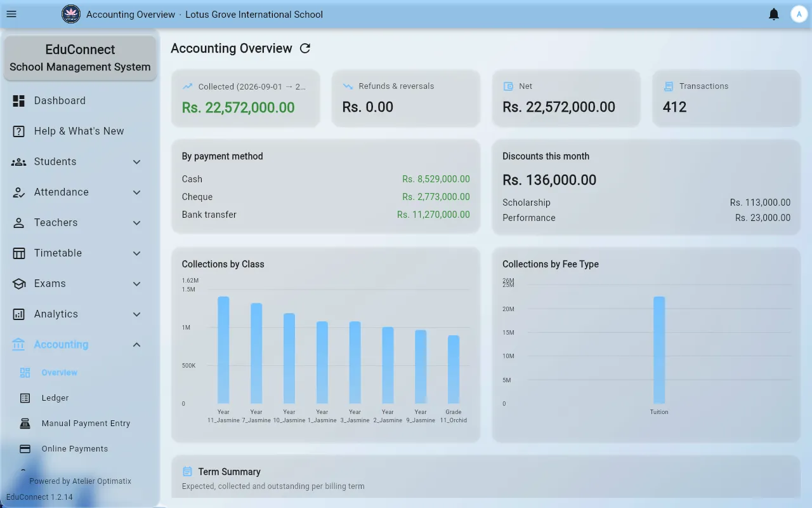Click the Analytics chart icon
812x508 pixels.
(x=19, y=314)
